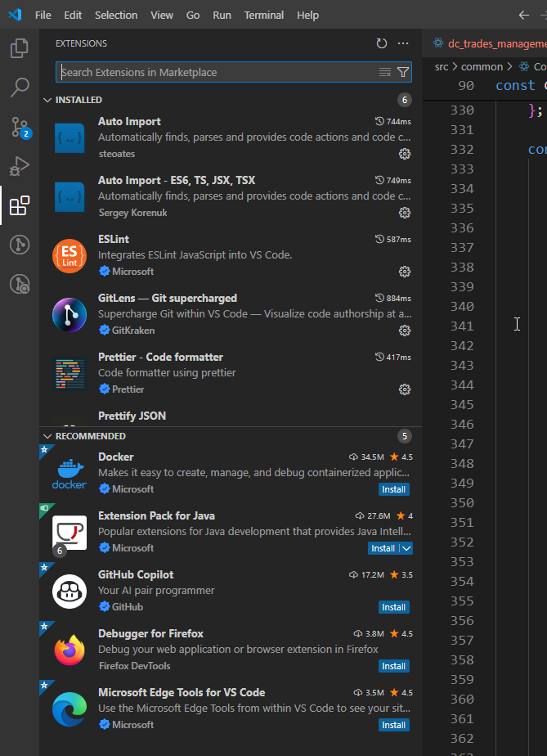Open manage gear for Prettier extension
Viewport: 547px width, 756px height.
click(405, 389)
